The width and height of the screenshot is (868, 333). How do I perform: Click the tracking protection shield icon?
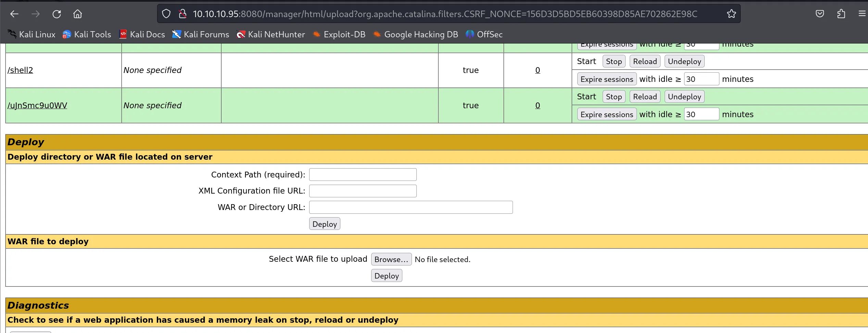(x=166, y=14)
